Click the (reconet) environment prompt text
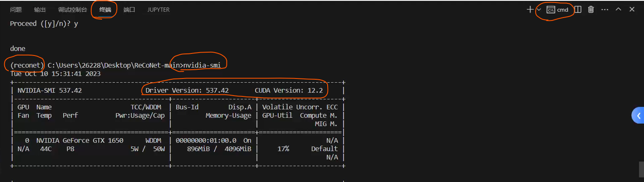 click(x=27, y=65)
